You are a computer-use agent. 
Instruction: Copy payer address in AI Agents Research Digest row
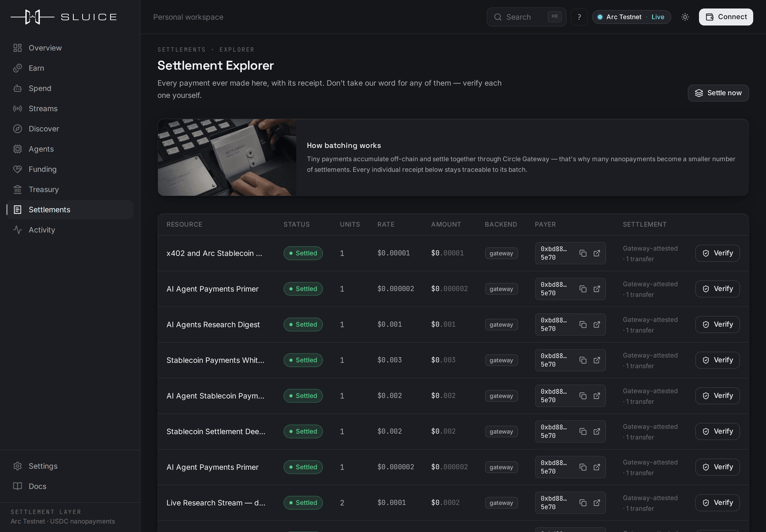583,325
